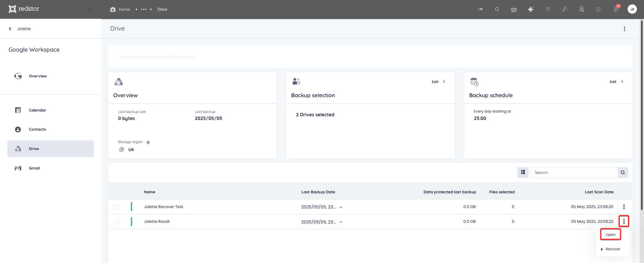Image resolution: width=644 pixels, height=263 pixels.
Task: Open Contacts in the sidebar
Action: coord(37,129)
